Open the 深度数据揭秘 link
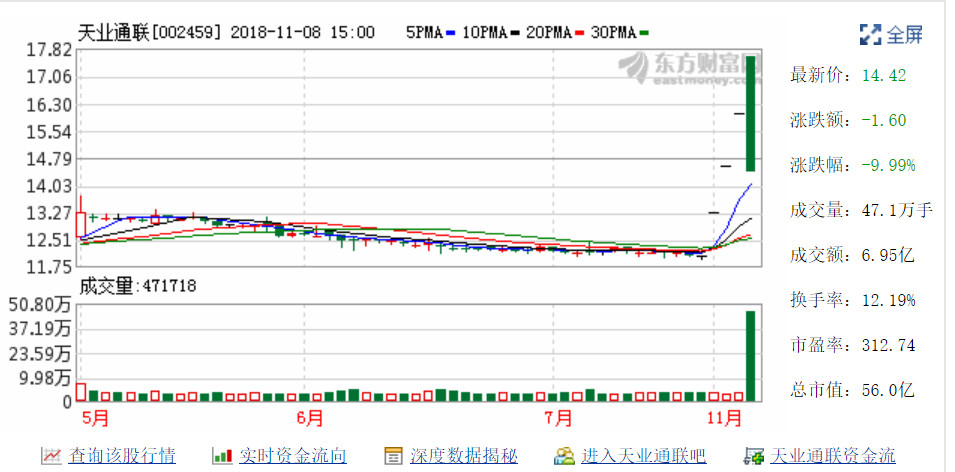This screenshot has height=472, width=955. pos(463,455)
